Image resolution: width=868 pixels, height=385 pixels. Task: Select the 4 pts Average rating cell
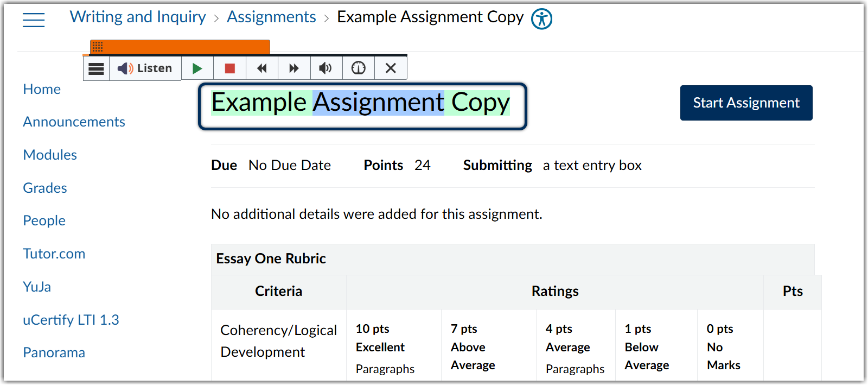[576, 345]
